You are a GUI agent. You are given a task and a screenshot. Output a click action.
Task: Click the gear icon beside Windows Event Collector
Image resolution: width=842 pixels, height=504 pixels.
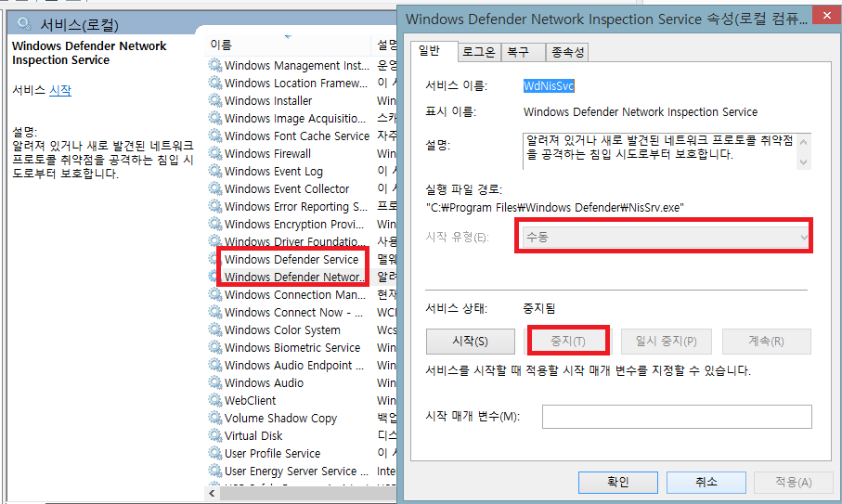[x=215, y=189]
